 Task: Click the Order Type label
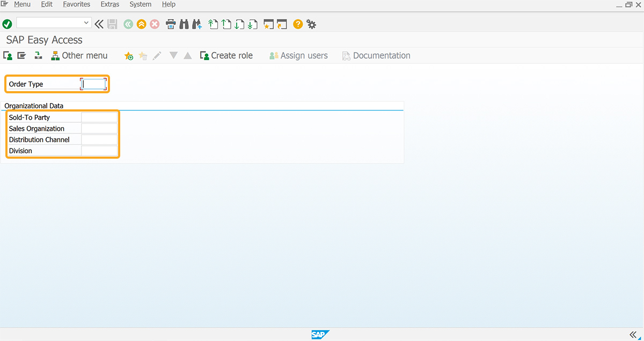point(26,84)
